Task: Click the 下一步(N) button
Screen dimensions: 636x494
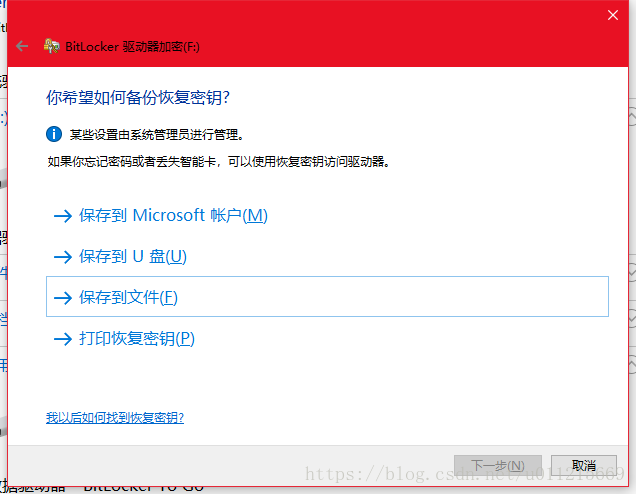Action: [498, 466]
